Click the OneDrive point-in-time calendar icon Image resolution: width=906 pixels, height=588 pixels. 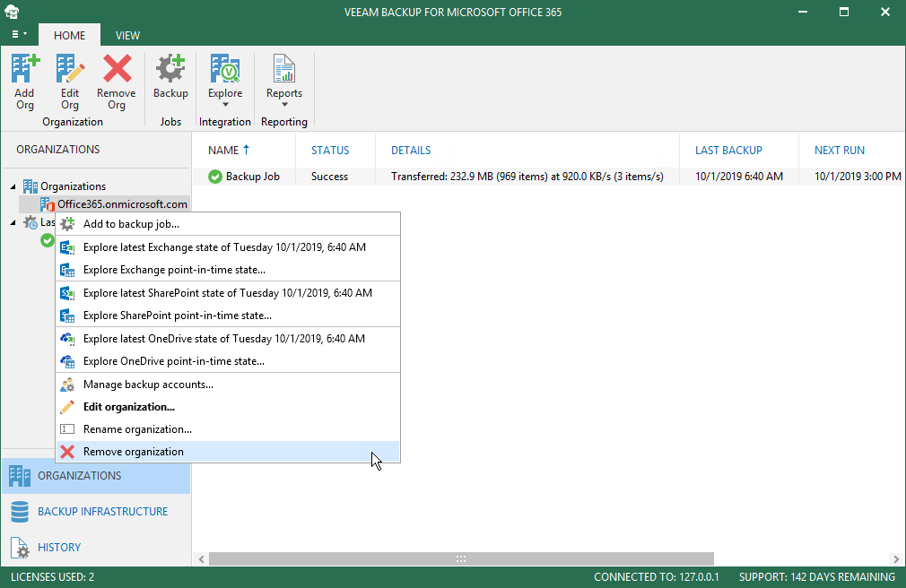tap(67, 361)
